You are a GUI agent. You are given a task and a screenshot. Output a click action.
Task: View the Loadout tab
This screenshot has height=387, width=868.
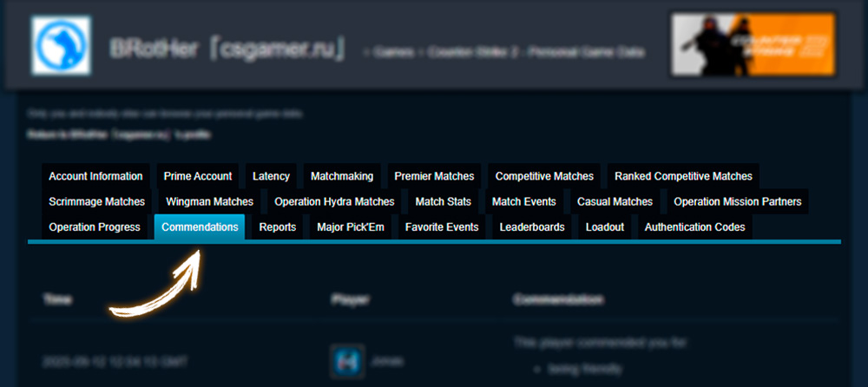(x=605, y=227)
